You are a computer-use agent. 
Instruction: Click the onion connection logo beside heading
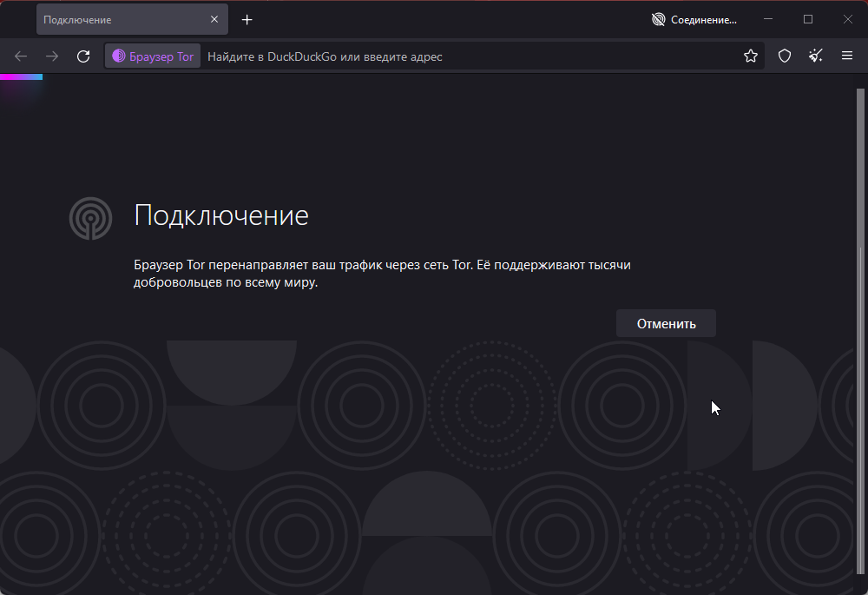[91, 218]
